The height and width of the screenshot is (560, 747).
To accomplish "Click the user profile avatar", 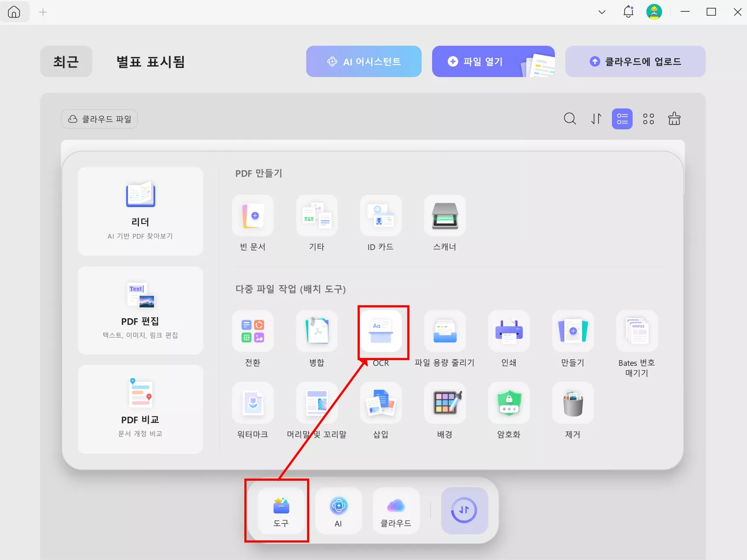I will [655, 12].
